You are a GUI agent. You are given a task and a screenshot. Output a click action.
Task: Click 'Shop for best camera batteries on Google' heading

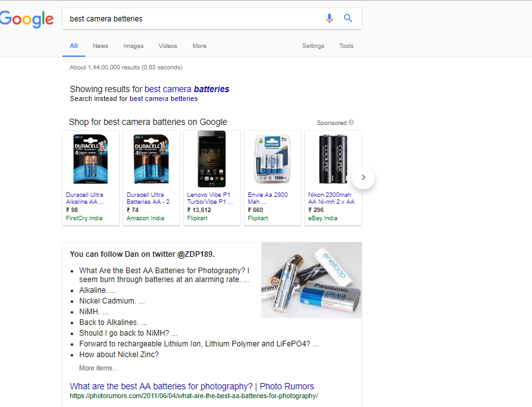tap(148, 122)
